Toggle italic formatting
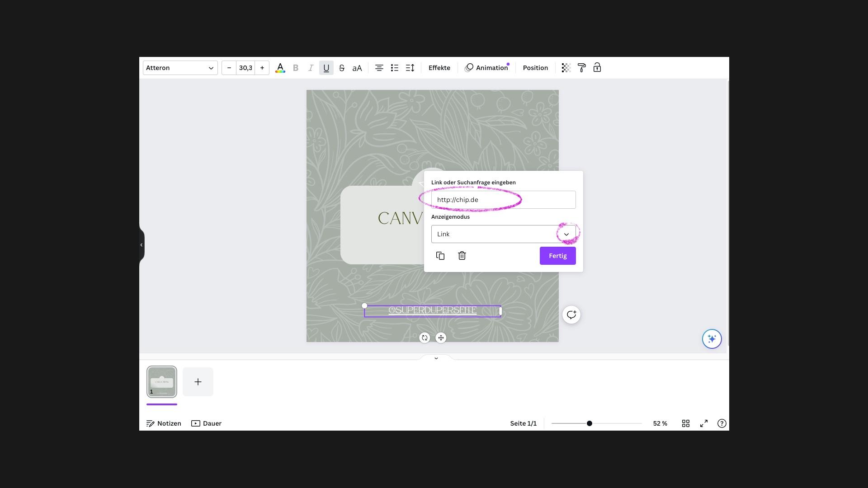This screenshot has width=868, height=488. point(311,68)
